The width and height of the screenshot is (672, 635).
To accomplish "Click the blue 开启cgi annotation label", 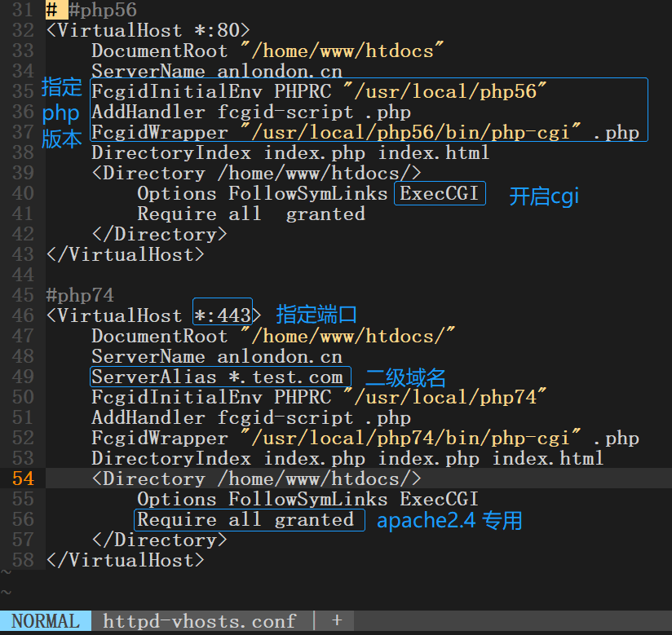I will pos(544,196).
